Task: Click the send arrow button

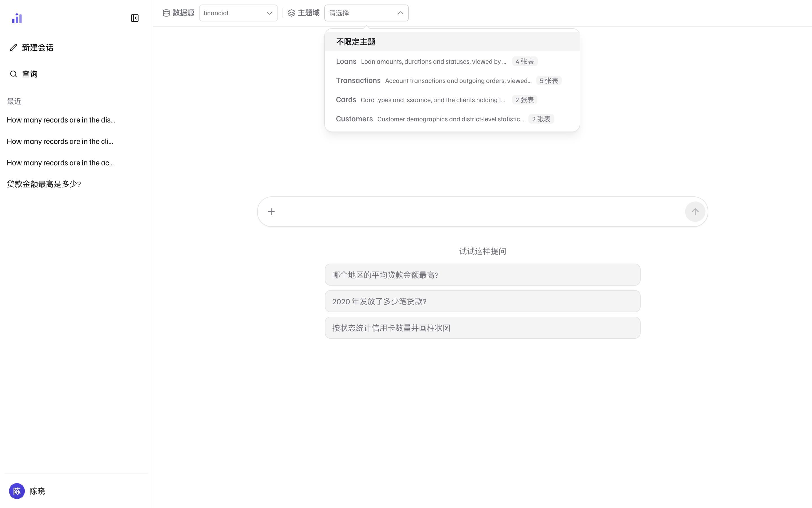Action: (695, 212)
